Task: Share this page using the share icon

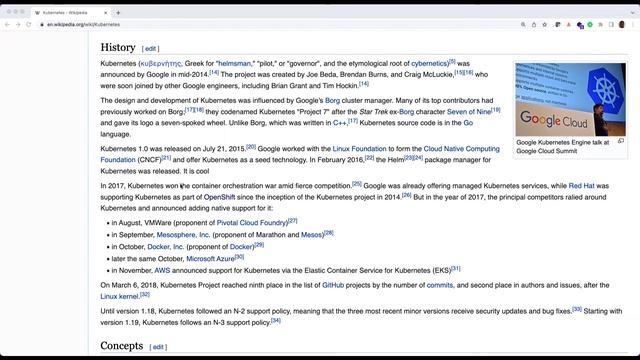Action: (534, 24)
